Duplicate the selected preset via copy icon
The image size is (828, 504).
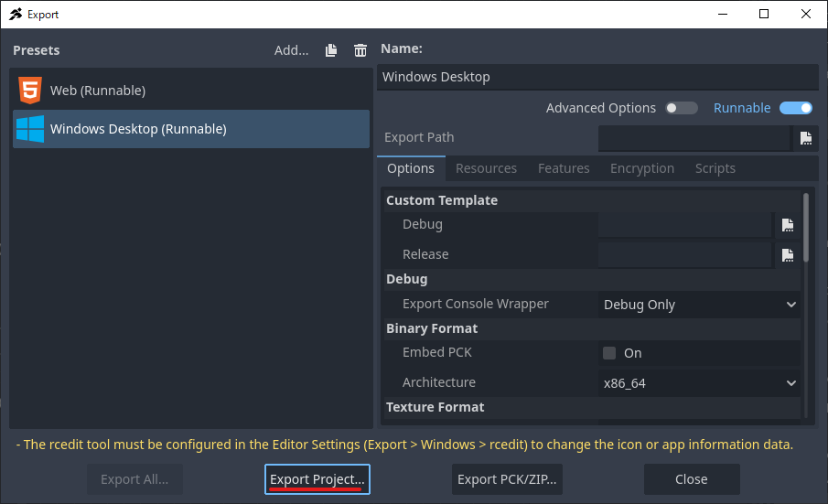331,50
